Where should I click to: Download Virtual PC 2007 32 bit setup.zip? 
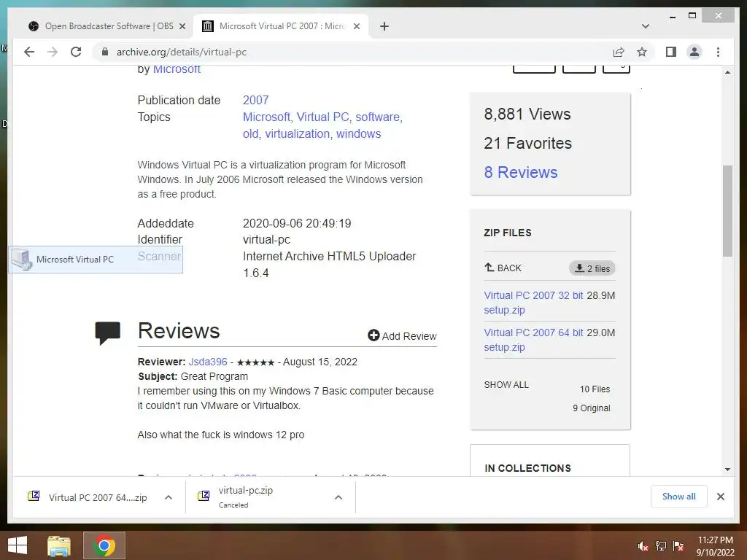[x=533, y=303]
